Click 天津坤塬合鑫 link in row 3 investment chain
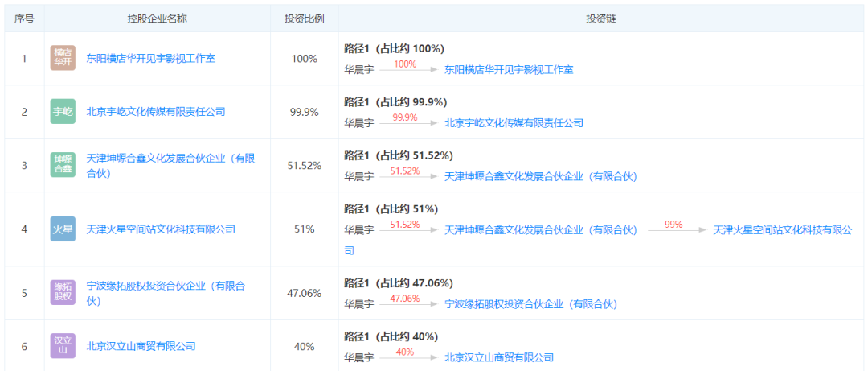Screen dimensions: 868x371 coord(541,177)
